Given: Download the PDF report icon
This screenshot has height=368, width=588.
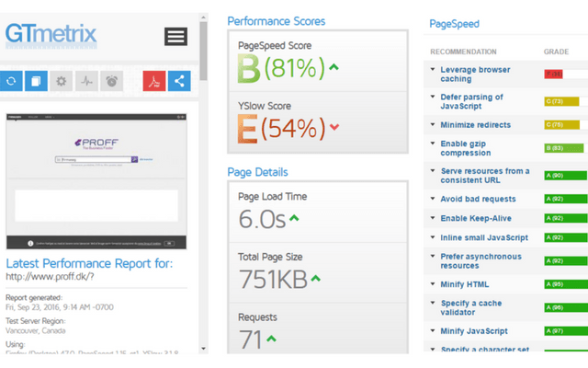Looking at the screenshot, I should pyautogui.click(x=154, y=81).
